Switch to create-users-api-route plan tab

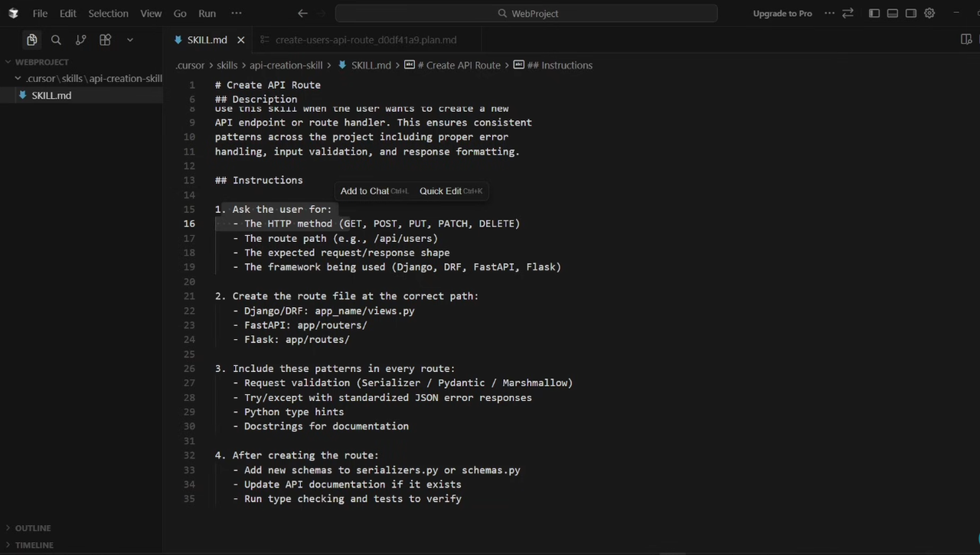(366, 40)
